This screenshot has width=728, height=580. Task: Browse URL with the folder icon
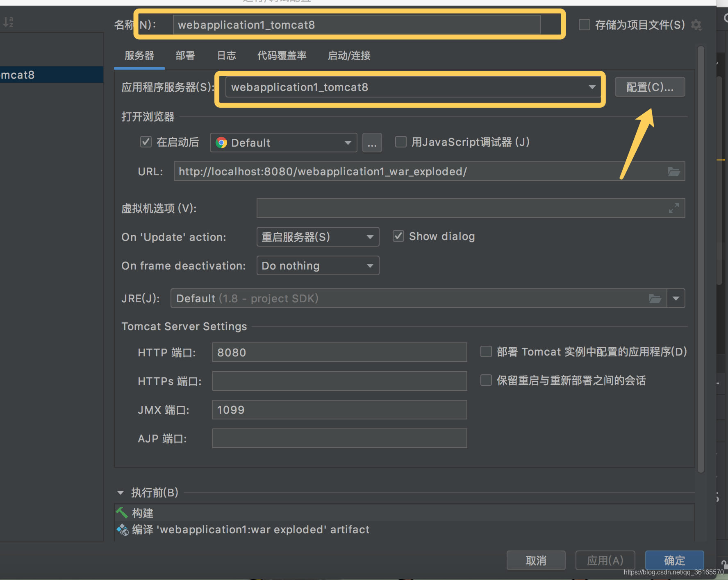[674, 172]
